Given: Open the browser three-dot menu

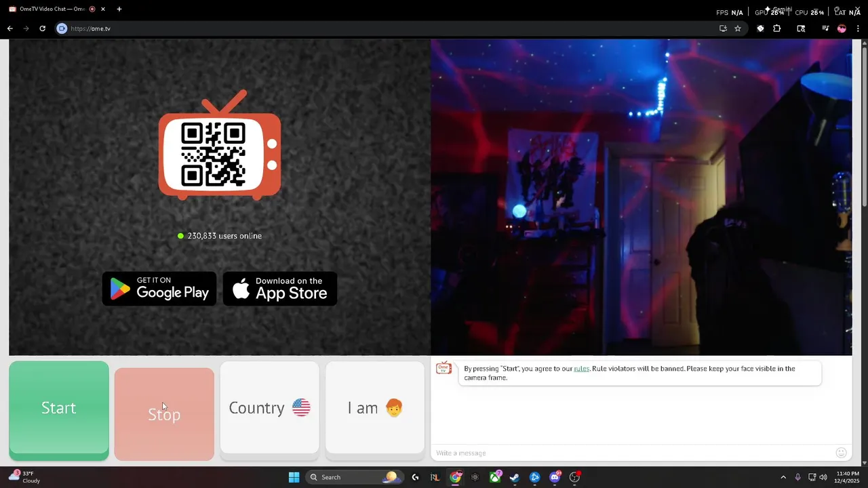Looking at the screenshot, I should tap(859, 28).
